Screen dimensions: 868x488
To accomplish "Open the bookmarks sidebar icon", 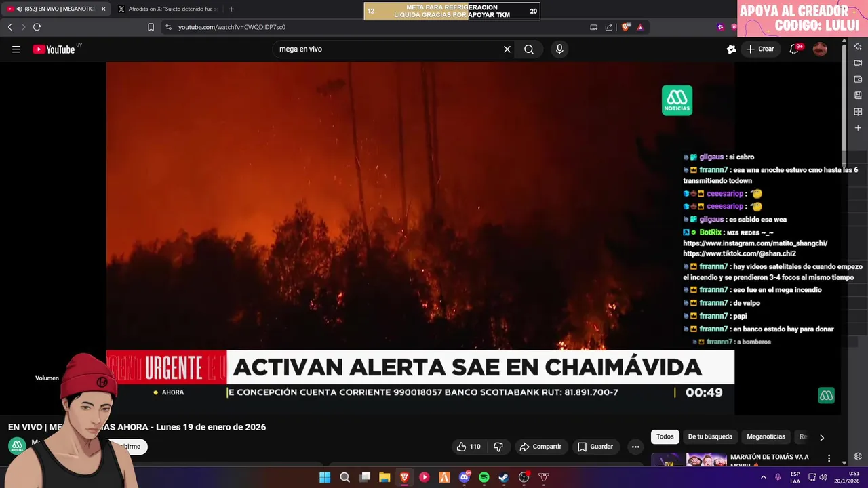I will 858,96.
